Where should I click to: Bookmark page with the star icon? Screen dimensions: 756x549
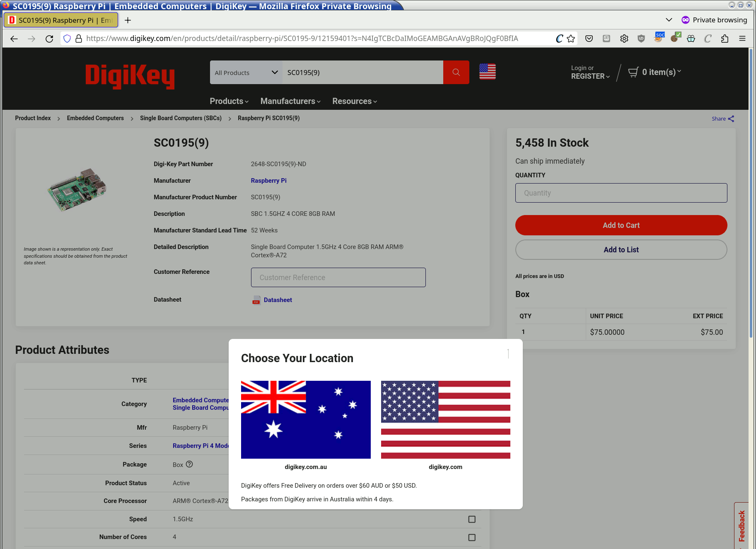(571, 39)
